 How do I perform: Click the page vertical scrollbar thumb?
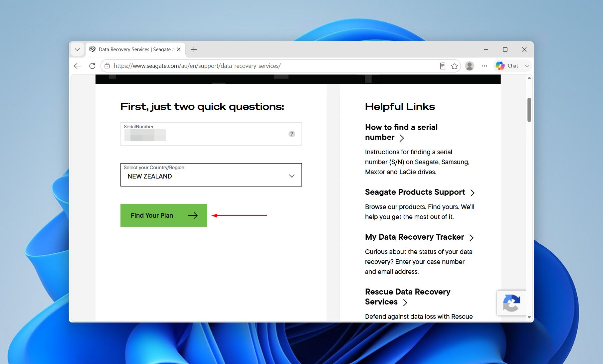(529, 110)
